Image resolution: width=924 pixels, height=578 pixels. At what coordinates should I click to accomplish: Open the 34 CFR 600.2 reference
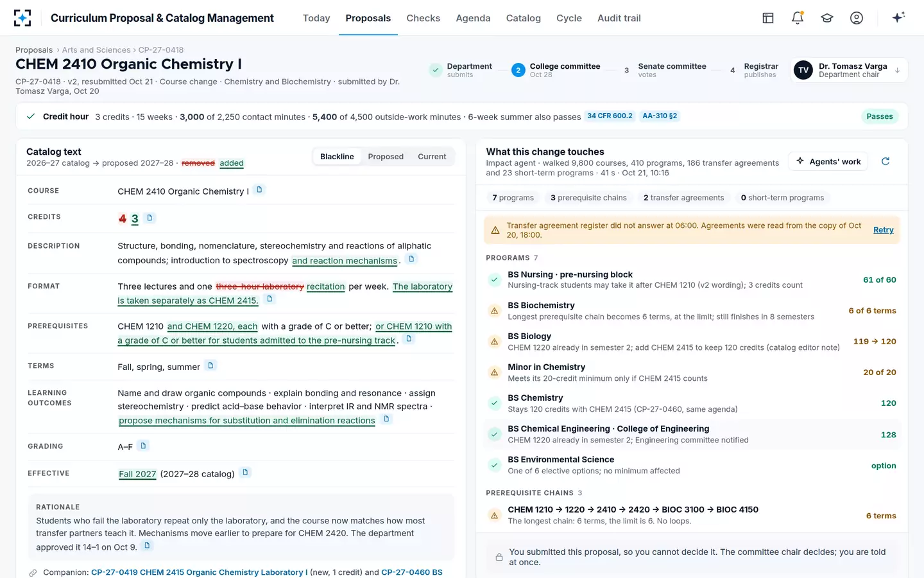pos(610,116)
